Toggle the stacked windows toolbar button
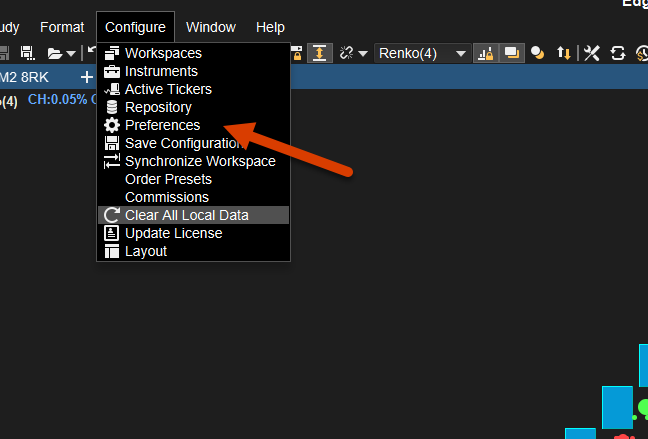This screenshot has width=648, height=439. (511, 53)
